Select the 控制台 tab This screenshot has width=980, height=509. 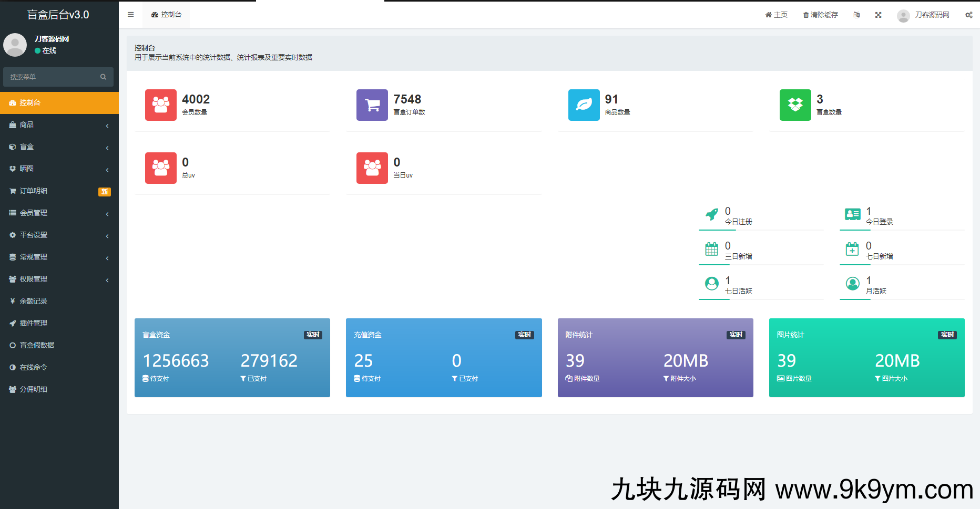166,15
